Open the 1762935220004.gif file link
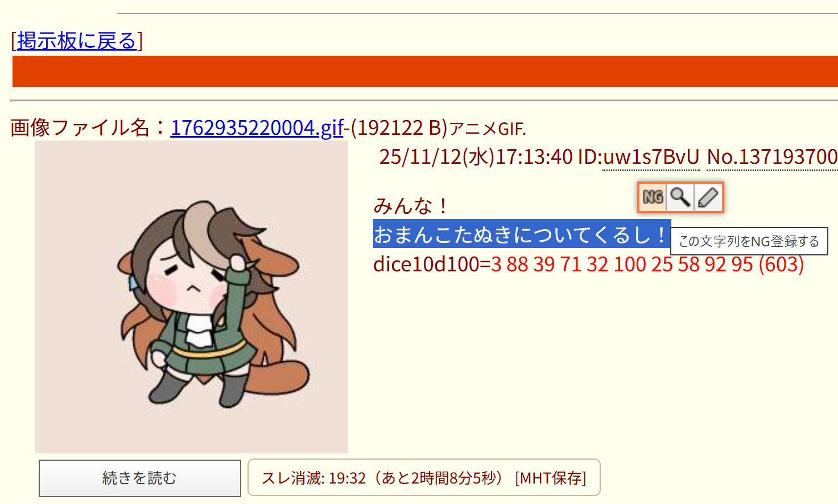This screenshot has width=838, height=504. tap(257, 127)
